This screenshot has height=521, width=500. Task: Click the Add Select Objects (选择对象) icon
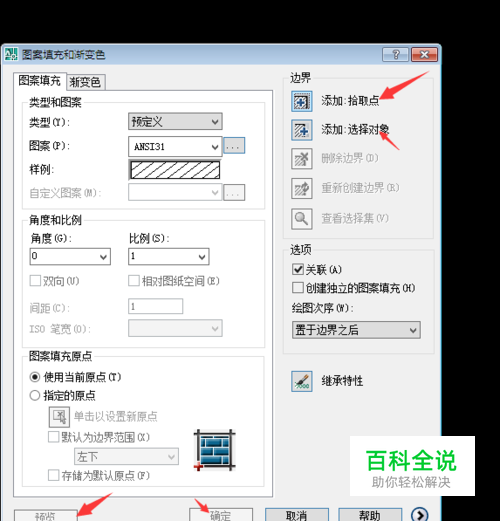pos(302,130)
